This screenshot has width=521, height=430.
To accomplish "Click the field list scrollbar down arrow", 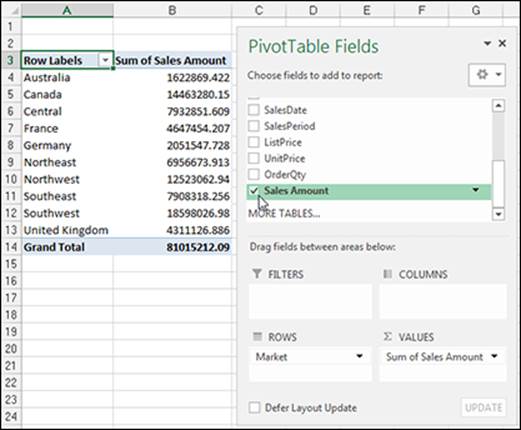I will point(498,214).
